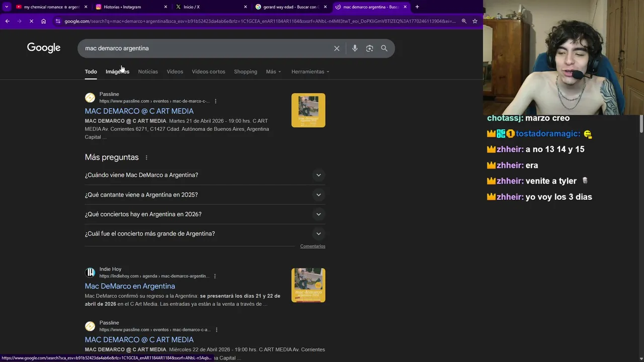Viewport: 644px width, 362px height.
Task: Click chat message 'a no 13 14 y 15'
Action: point(555,149)
